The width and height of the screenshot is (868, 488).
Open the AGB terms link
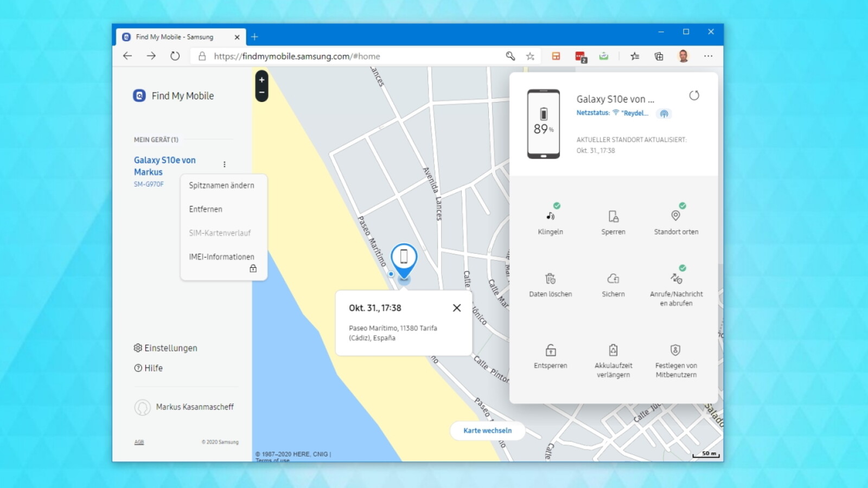tap(139, 442)
